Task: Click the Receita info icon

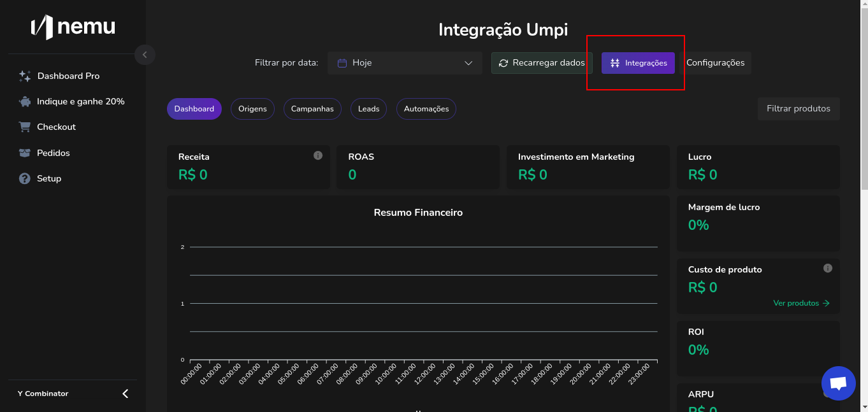Action: pos(318,155)
